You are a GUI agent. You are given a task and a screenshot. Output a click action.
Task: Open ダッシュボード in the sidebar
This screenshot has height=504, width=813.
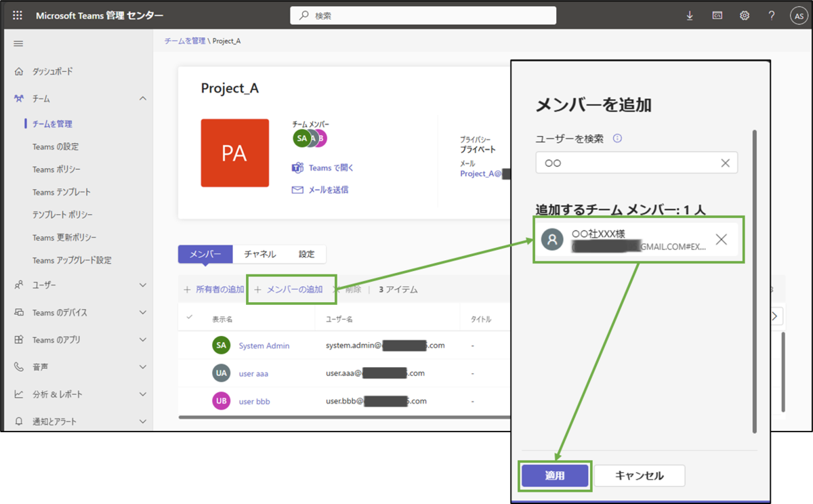53,71
